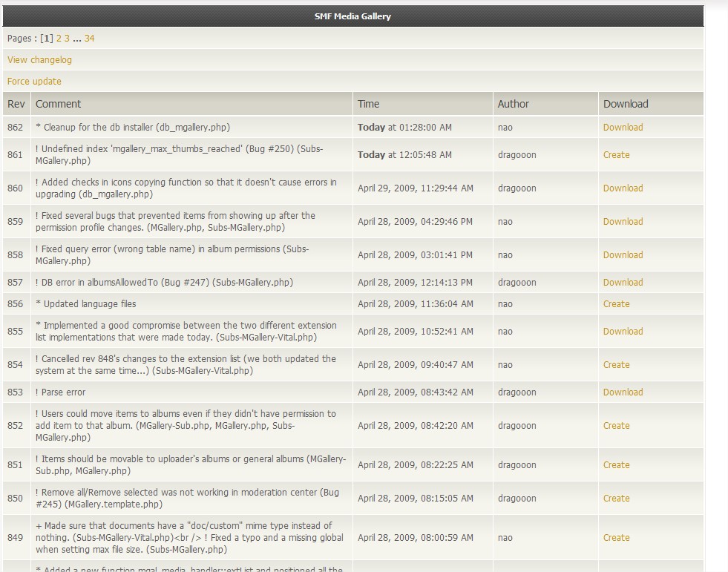Image resolution: width=728 pixels, height=572 pixels.
Task: Click time April 28, 2009, 04:29:46 PM
Action: coord(415,222)
